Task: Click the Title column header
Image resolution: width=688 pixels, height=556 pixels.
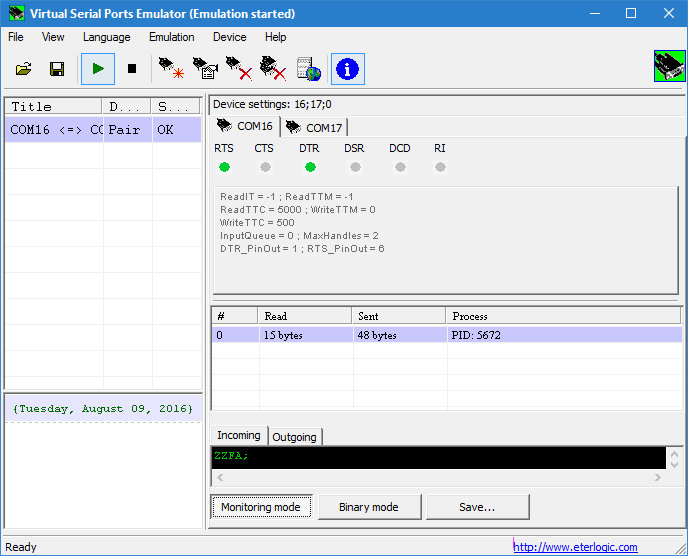Action: (54, 107)
